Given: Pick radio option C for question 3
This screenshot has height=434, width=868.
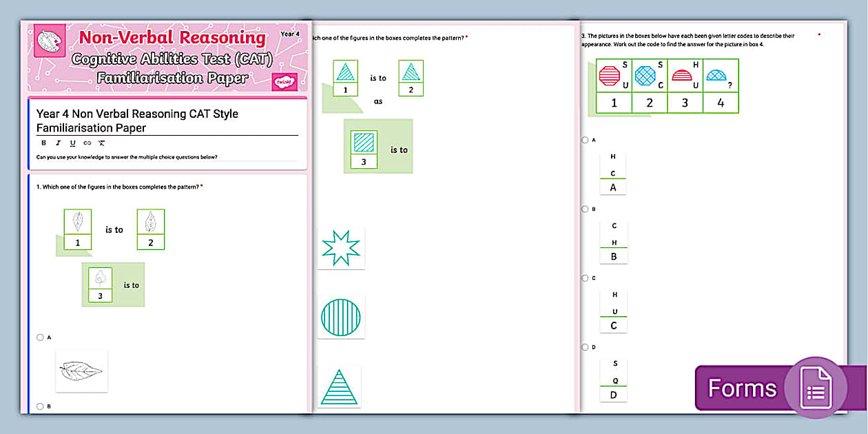Looking at the screenshot, I should pos(585,278).
